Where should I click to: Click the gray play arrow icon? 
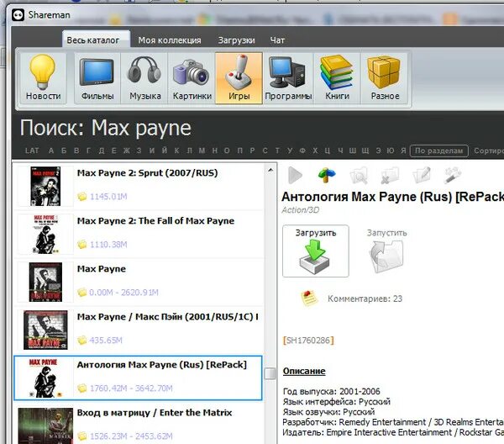pos(295,175)
